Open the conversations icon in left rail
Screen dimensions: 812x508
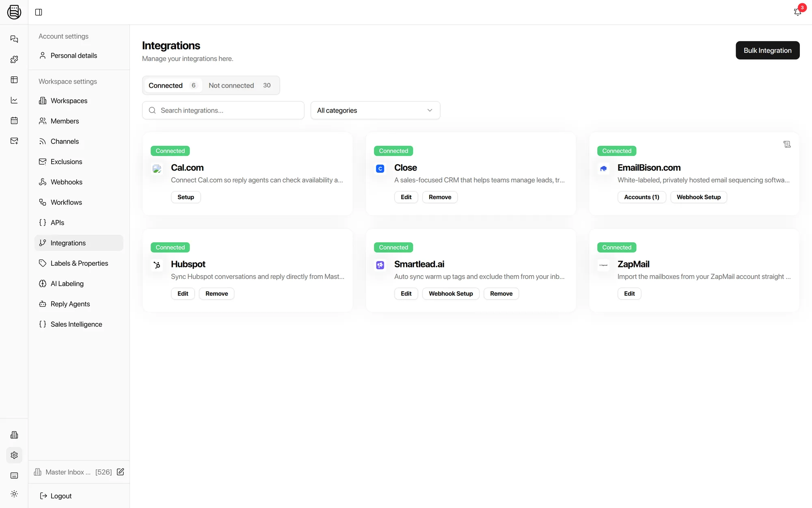tap(14, 39)
